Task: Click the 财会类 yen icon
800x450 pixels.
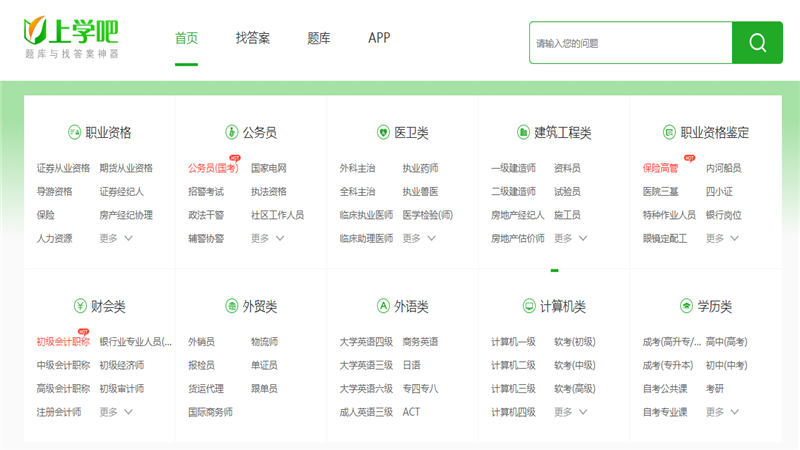Action: click(80, 306)
